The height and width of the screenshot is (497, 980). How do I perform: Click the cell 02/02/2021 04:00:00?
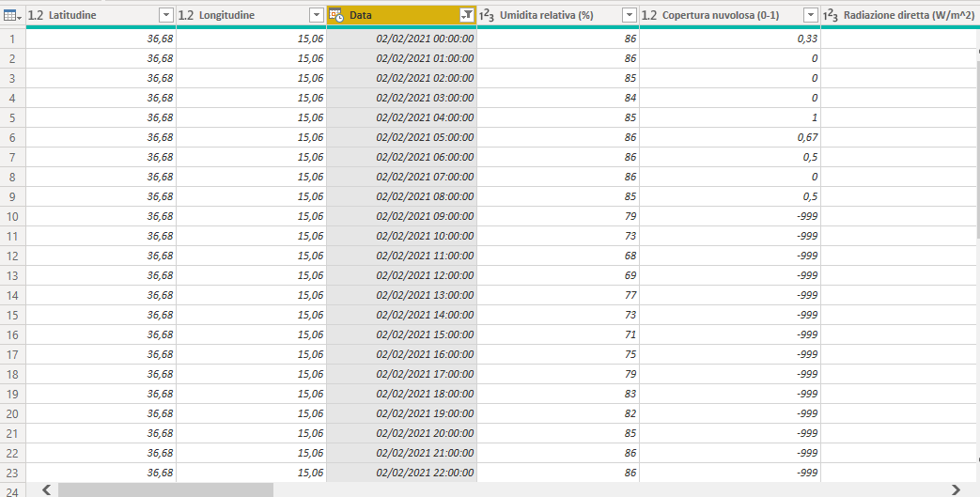coord(402,117)
